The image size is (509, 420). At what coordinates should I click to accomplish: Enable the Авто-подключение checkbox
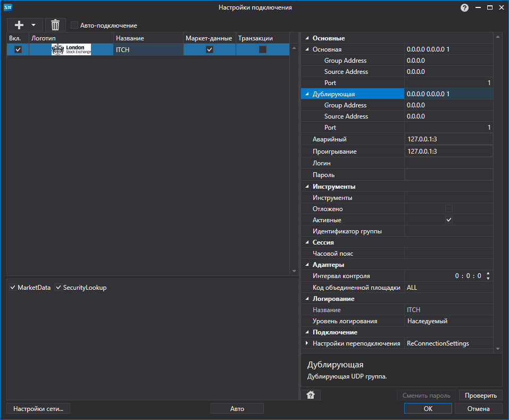tap(74, 25)
